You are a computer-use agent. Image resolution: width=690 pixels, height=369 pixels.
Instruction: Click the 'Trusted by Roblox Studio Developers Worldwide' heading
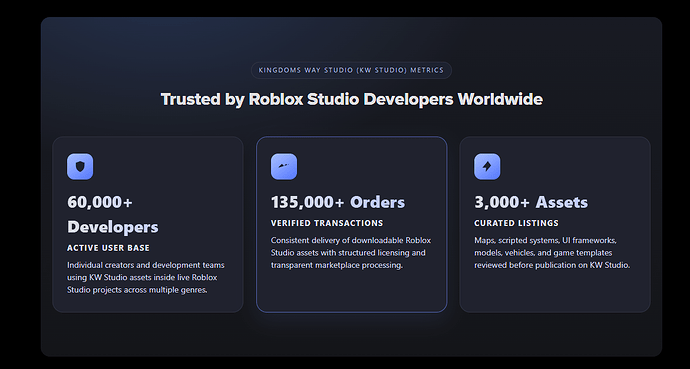352,99
